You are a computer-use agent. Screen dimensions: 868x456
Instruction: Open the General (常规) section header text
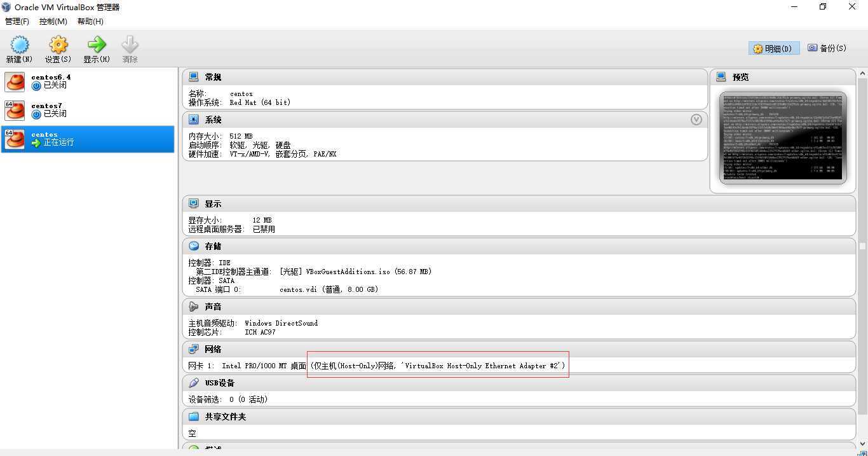(x=213, y=77)
